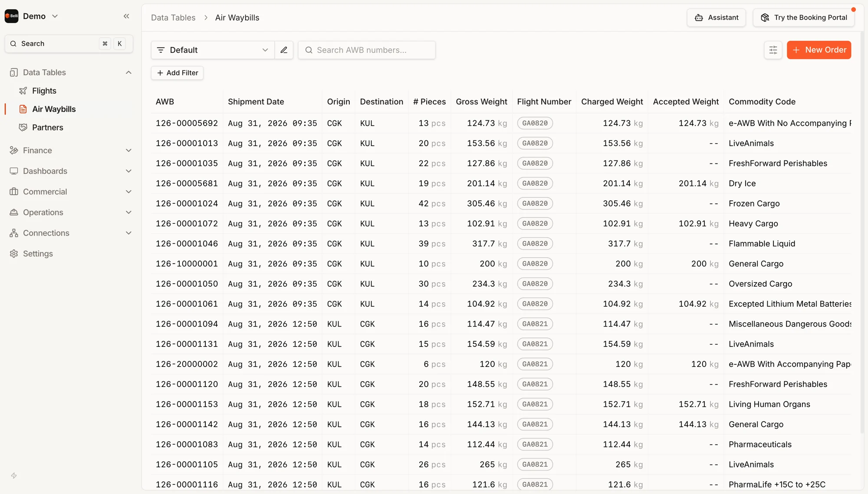Click Try the Booking Portal

[x=804, y=18]
